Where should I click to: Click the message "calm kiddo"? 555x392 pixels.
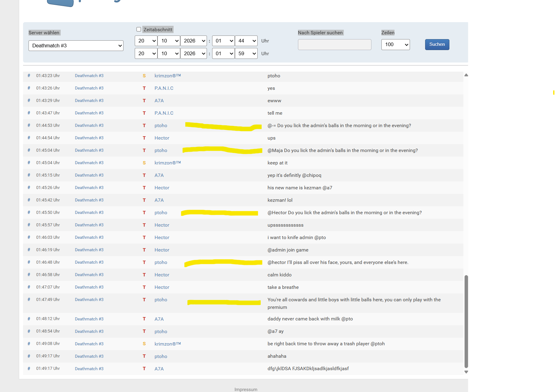(279, 275)
